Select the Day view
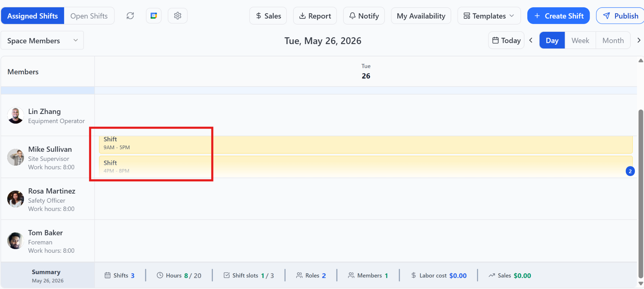This screenshot has width=644, height=289. (552, 40)
